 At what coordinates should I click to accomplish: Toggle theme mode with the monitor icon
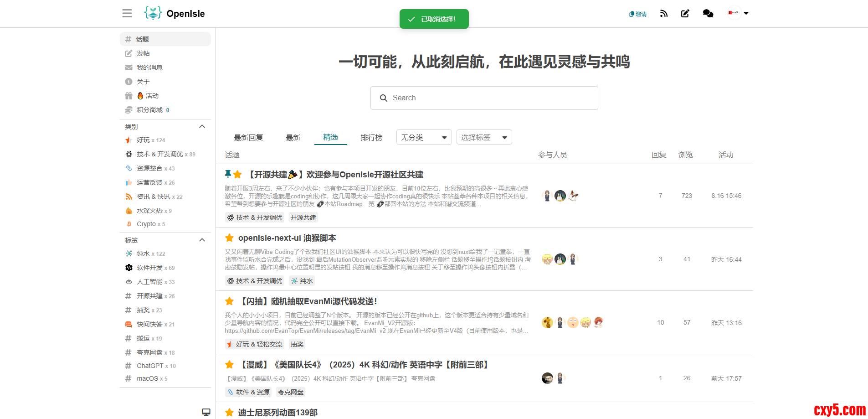(x=206, y=412)
